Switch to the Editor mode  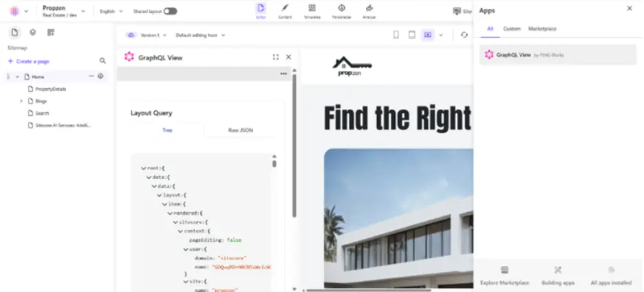coord(261,11)
